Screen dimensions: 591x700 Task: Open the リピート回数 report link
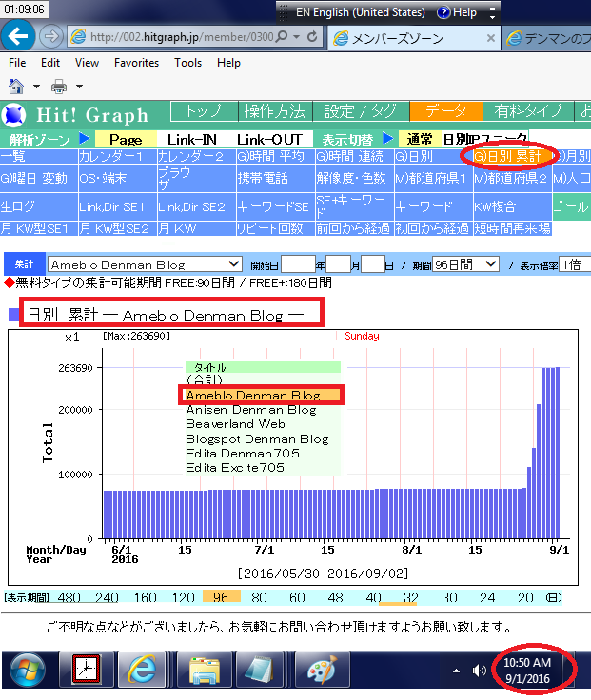coord(276,228)
